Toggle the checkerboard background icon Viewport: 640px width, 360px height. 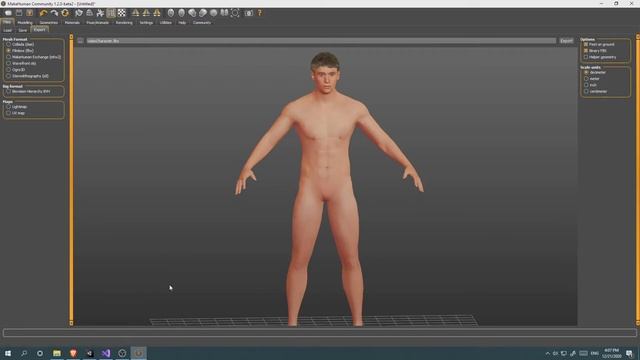[x=122, y=13]
